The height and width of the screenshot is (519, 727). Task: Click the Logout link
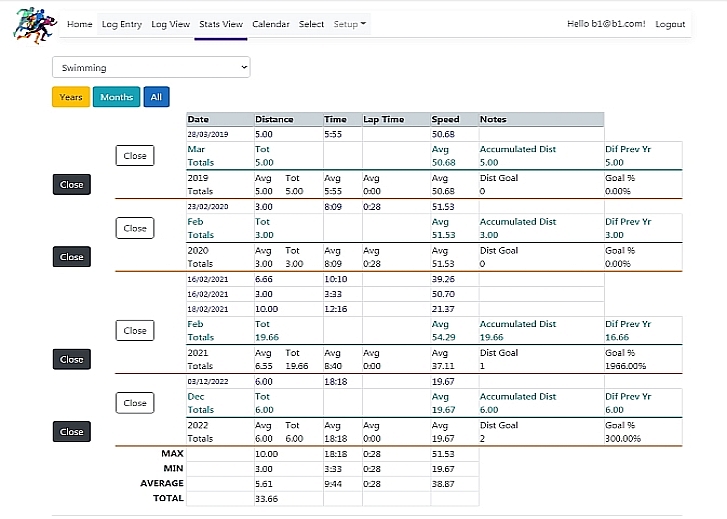[670, 24]
